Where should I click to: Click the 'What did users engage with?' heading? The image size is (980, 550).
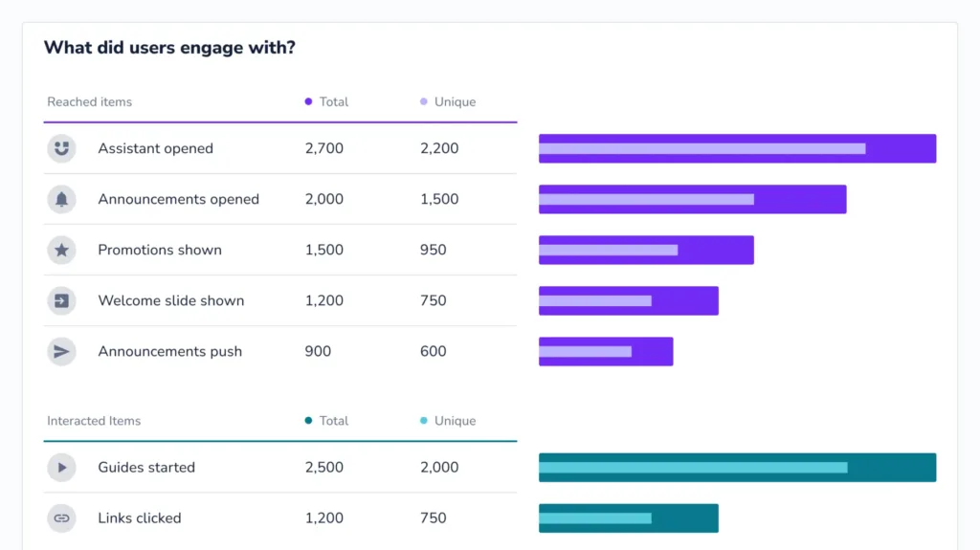169,48
